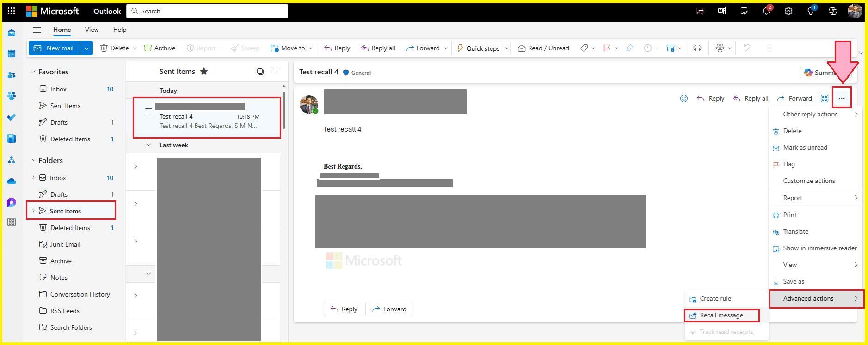Select Translate in context menu
The image size is (868, 345).
coord(815,231)
